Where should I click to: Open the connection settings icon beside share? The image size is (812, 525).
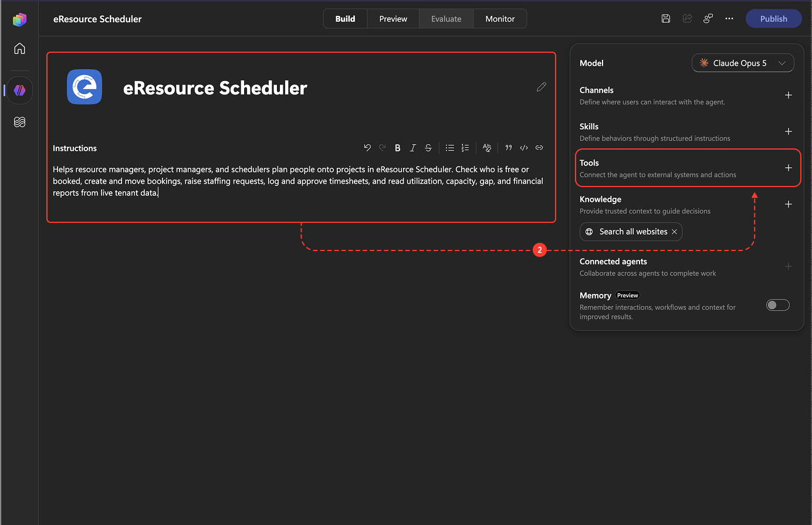(708, 19)
